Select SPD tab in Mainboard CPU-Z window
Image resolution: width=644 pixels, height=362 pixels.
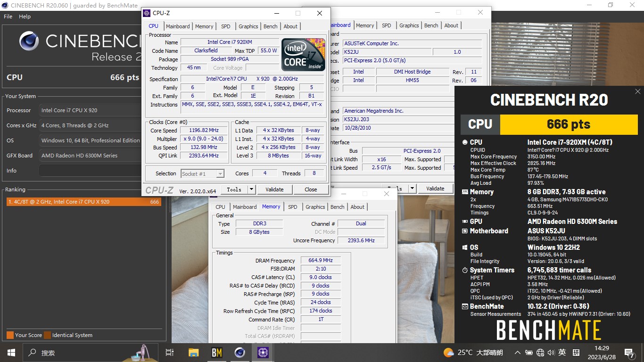pos(387,25)
